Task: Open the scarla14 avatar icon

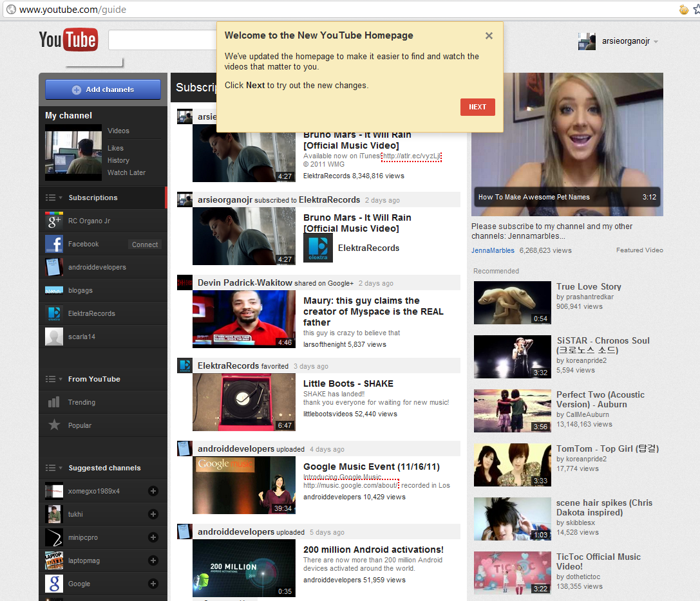Action: (54, 337)
